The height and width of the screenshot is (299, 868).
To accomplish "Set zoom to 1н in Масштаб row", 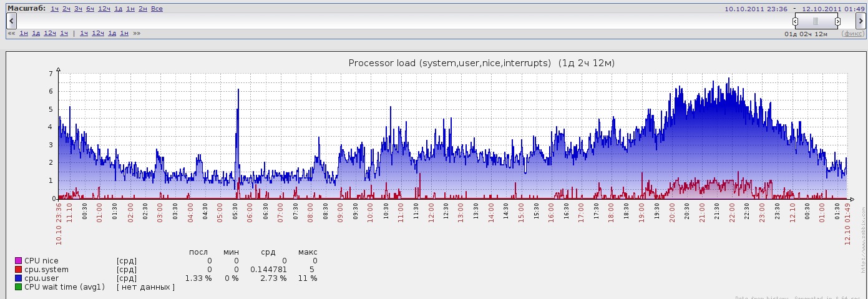I will 130,9.
